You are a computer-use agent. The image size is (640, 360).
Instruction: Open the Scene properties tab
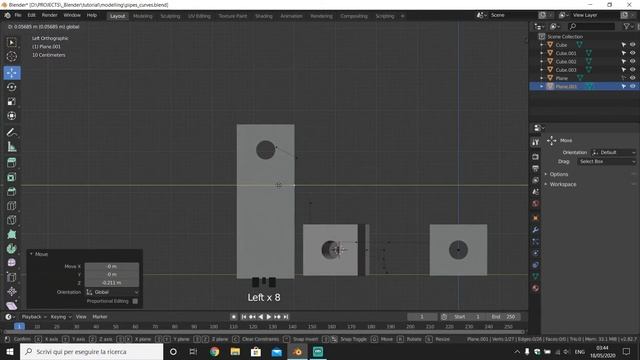point(536,192)
